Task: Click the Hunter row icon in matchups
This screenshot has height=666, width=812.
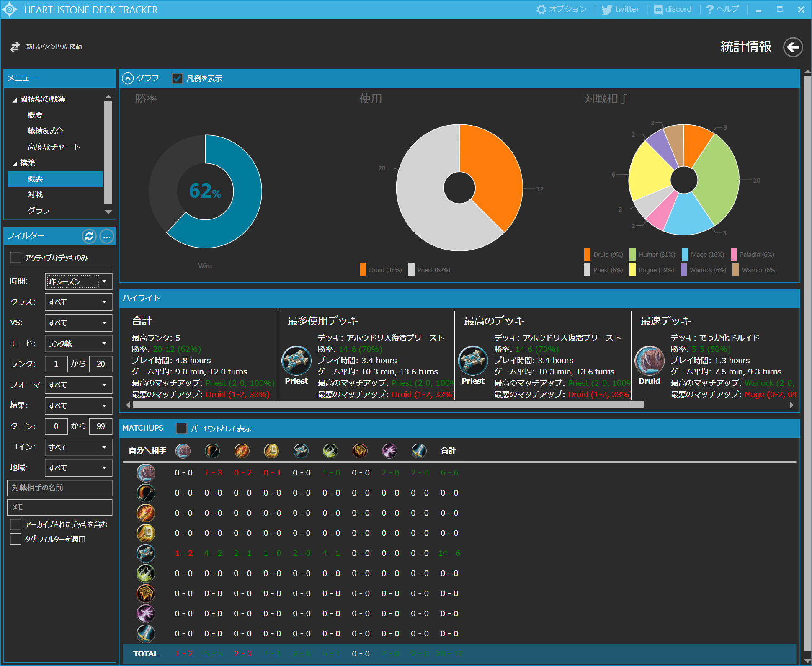Action: 146,493
